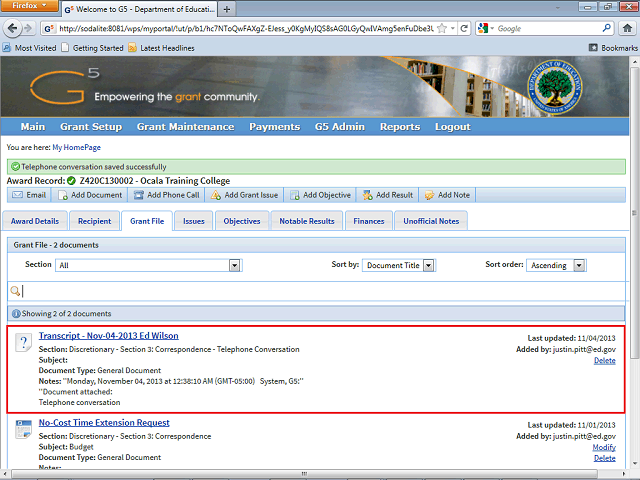Open the Reports menu
This screenshot has width=640, height=480.
(x=400, y=127)
